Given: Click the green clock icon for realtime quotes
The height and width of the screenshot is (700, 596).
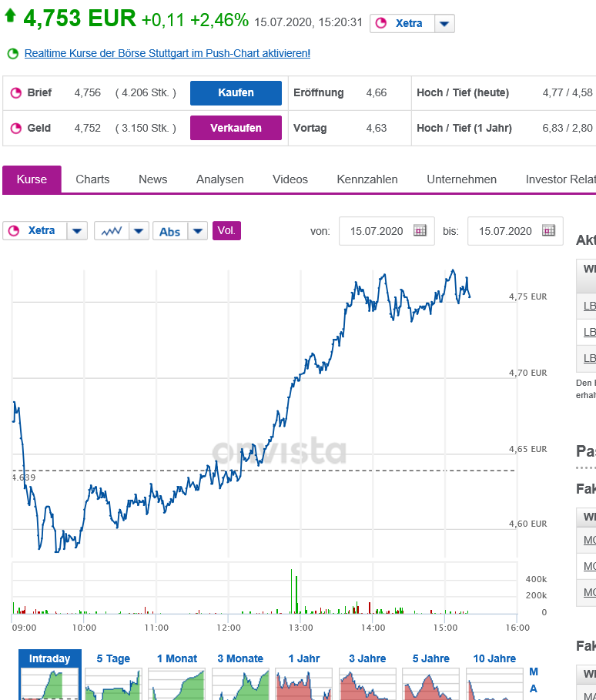Looking at the screenshot, I should pyautogui.click(x=12, y=54).
